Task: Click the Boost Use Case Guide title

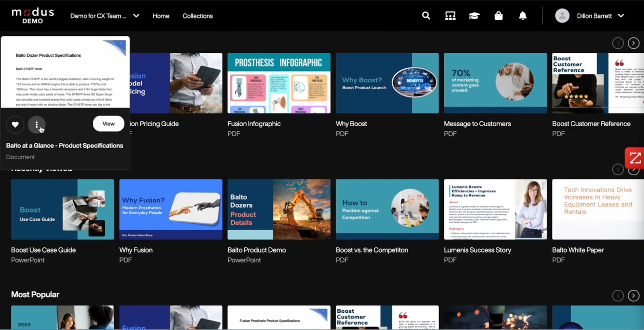Action: point(43,250)
